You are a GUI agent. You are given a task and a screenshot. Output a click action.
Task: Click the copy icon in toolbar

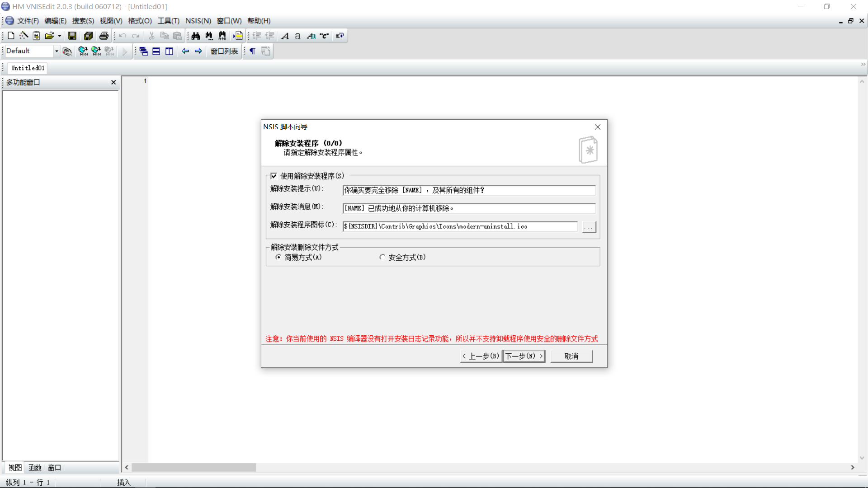tap(165, 36)
